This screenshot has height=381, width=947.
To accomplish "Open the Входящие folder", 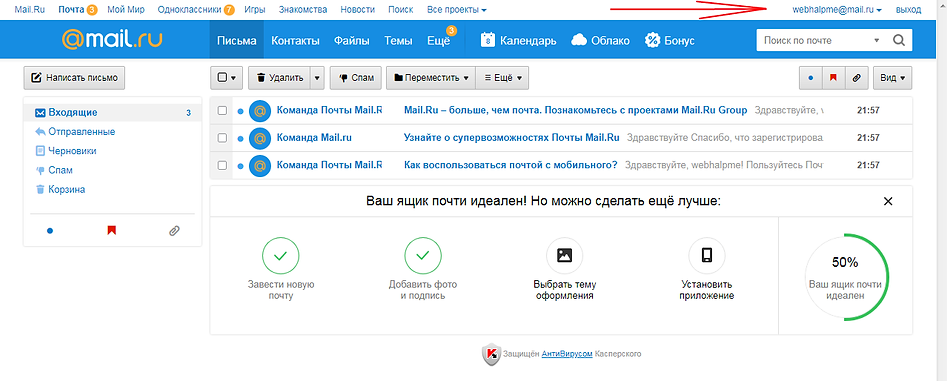I will 112,112.
